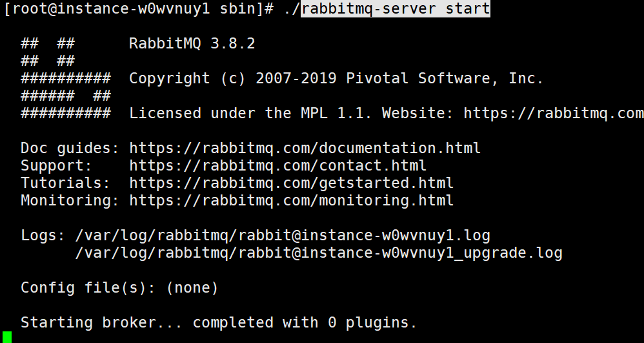
Task: Click the 'Support:' label
Action: click(56, 166)
